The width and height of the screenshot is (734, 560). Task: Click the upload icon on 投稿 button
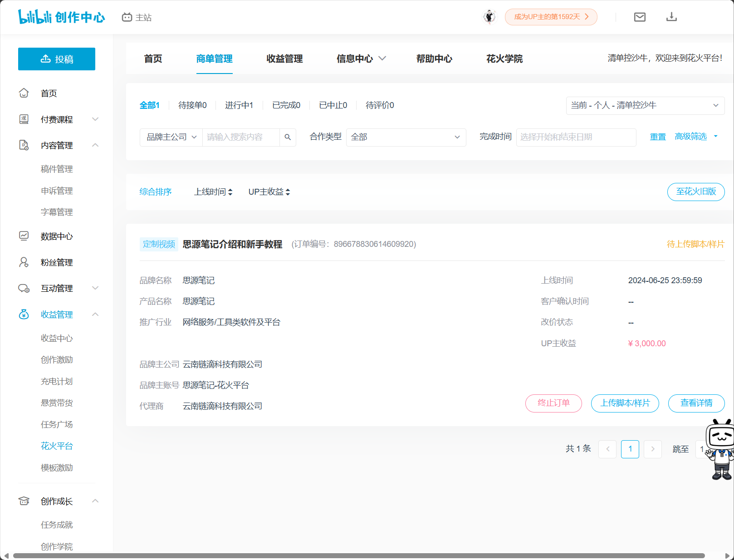(46, 59)
